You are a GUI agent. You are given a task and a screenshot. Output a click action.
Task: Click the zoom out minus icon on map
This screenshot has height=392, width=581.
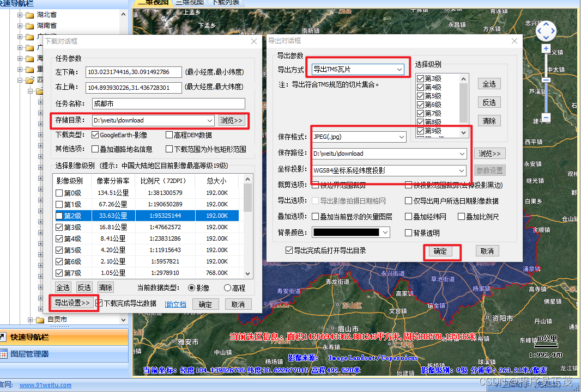tap(546, 118)
